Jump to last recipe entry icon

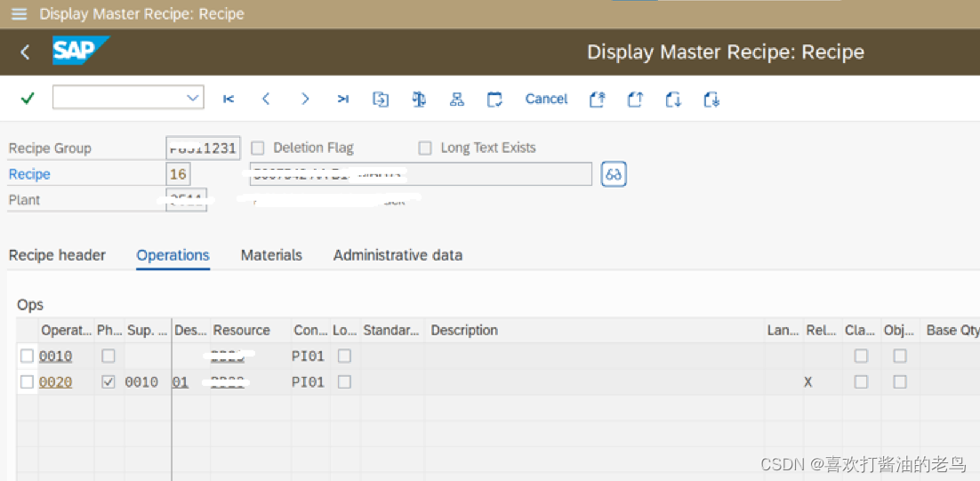[x=342, y=99]
